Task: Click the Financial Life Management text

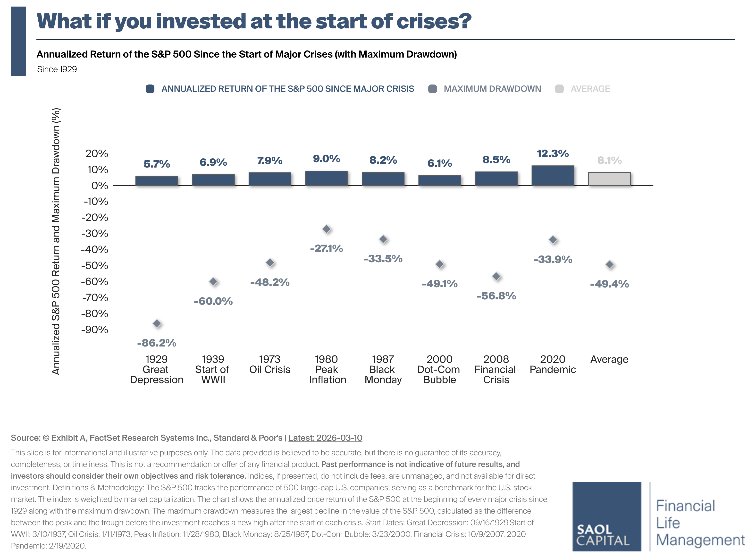Action: pos(700,523)
